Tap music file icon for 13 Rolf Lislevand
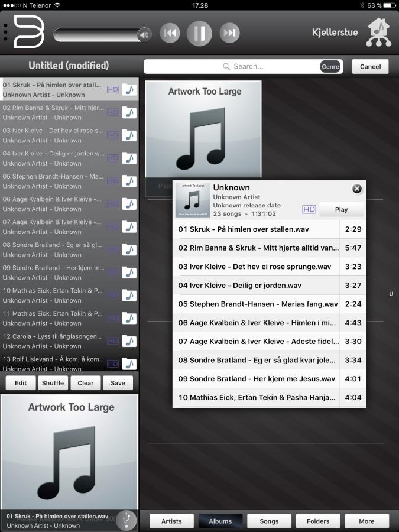The image size is (399, 532). [129, 364]
